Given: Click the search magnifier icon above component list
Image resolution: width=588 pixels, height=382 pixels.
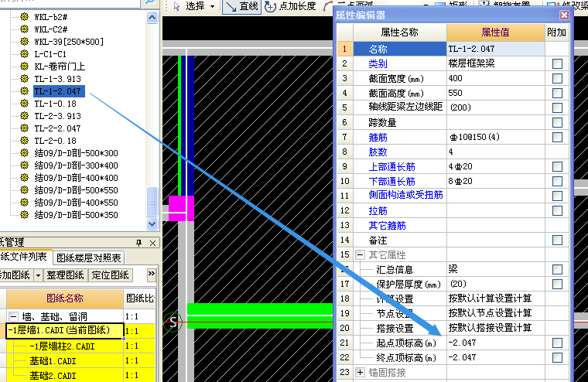Looking at the screenshot, I should click(149, 2).
